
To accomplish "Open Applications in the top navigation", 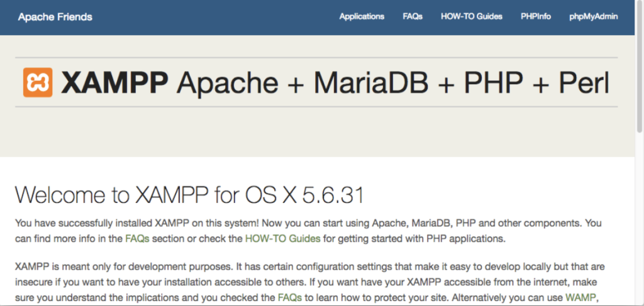I will (x=362, y=17).
